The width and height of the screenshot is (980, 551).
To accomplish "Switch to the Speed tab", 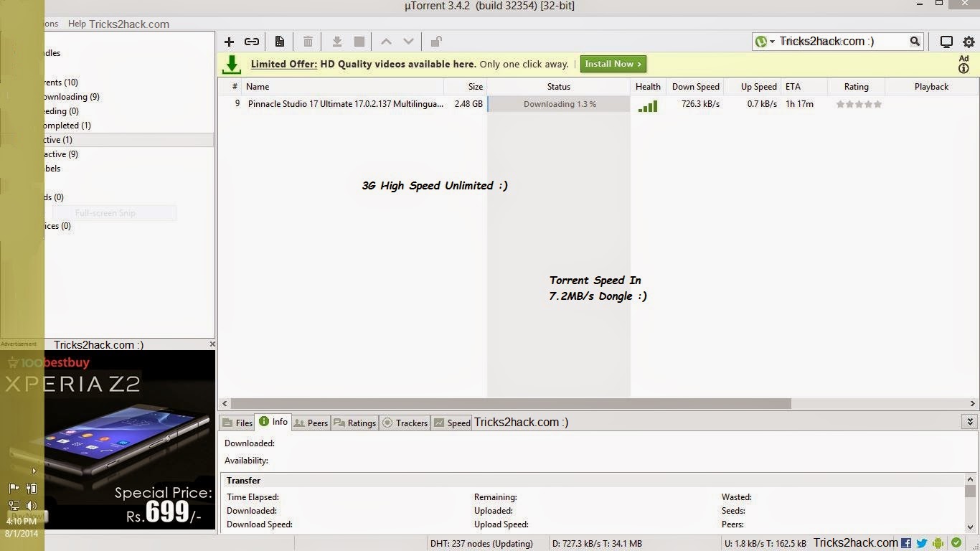I will 452,423.
